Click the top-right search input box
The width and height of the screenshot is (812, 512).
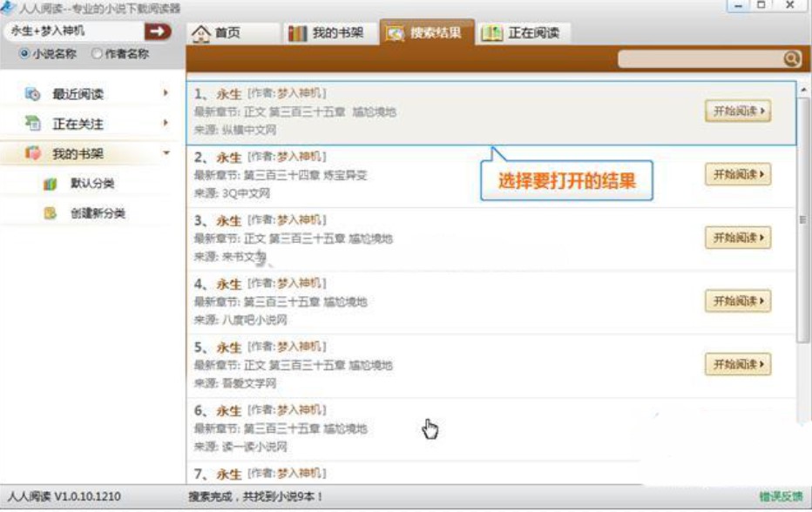700,59
